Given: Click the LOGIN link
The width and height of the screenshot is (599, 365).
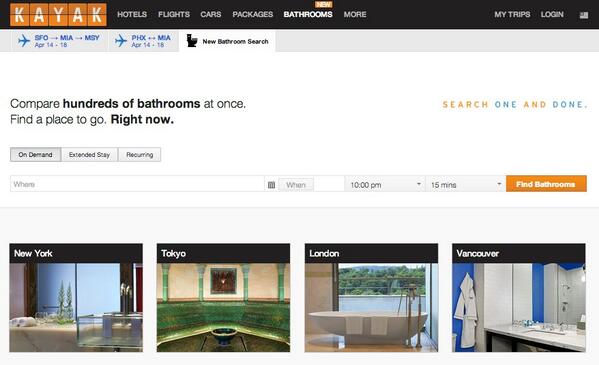Looking at the screenshot, I should [552, 15].
